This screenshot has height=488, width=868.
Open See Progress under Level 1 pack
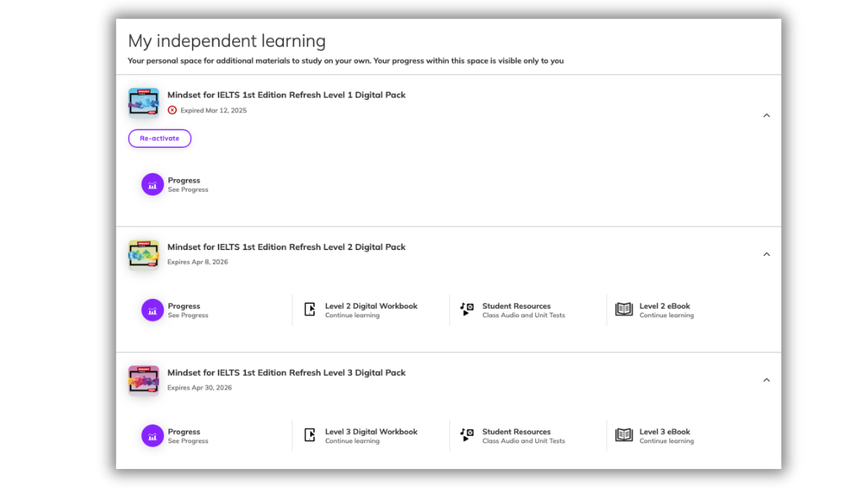[188, 190]
